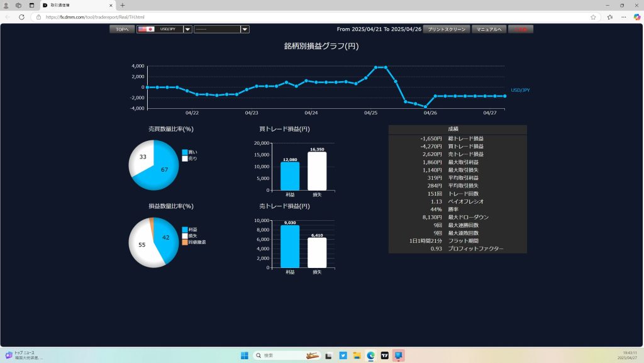The height and width of the screenshot is (363, 644).
Task: Click the プリントスクリーン button
Action: pyautogui.click(x=446, y=29)
